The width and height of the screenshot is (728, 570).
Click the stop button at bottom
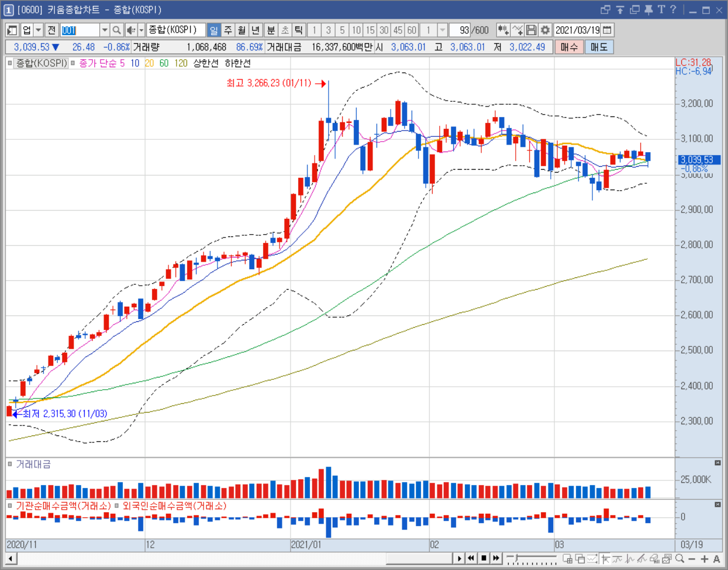pos(484,558)
